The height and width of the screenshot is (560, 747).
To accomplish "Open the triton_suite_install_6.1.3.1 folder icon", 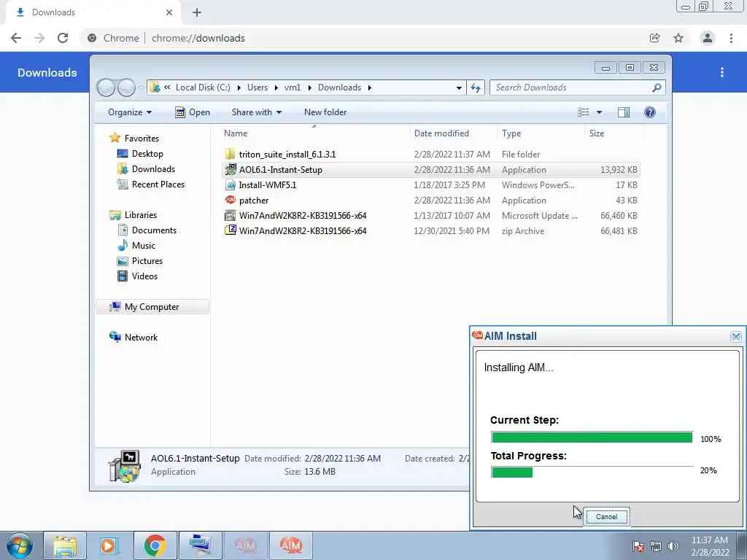I will pyautogui.click(x=230, y=155).
